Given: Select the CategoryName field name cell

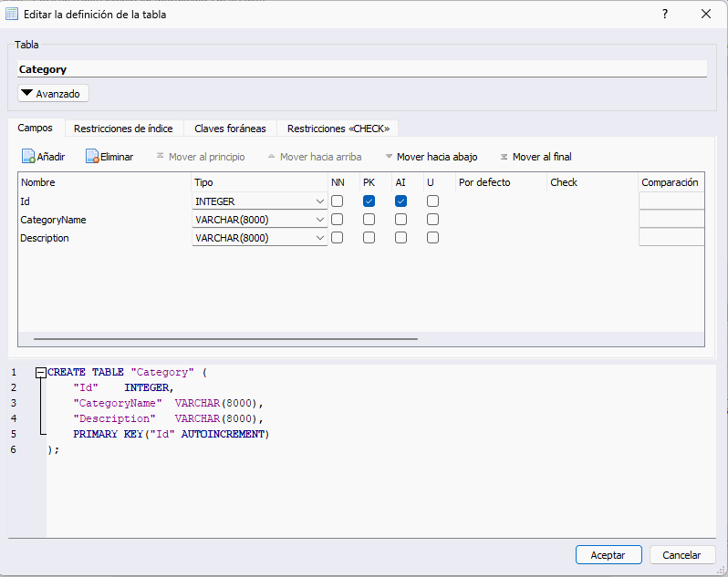Looking at the screenshot, I should pyautogui.click(x=105, y=220).
